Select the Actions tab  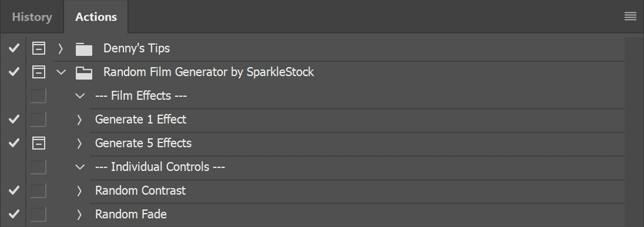coord(96,17)
